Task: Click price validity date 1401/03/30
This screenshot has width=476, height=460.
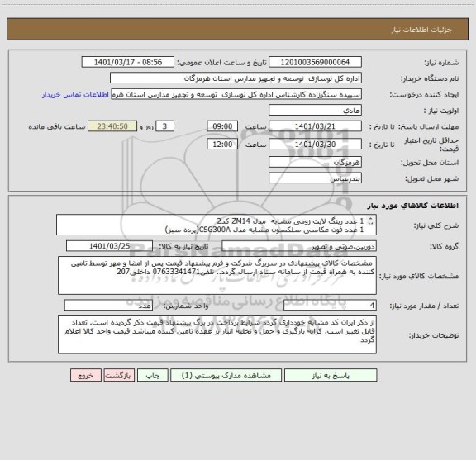Action: tap(315, 145)
